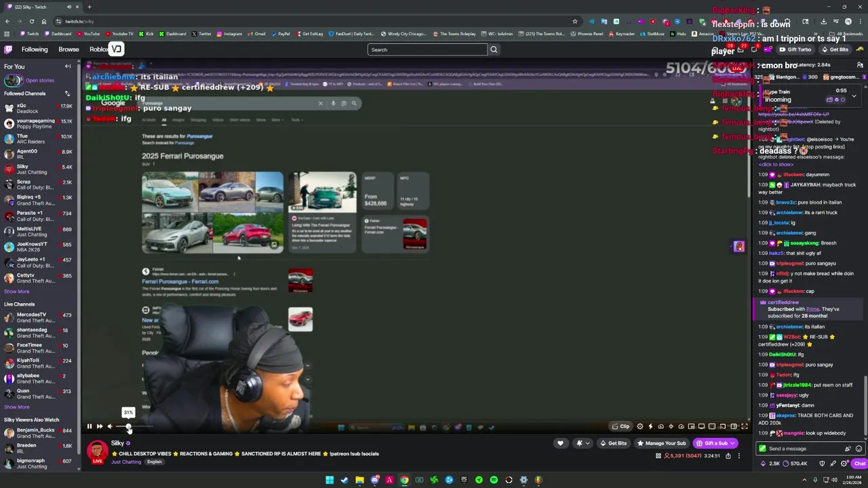Viewport: 868px width, 488px height.
Task: Go to Following tab
Action: click(x=35, y=49)
